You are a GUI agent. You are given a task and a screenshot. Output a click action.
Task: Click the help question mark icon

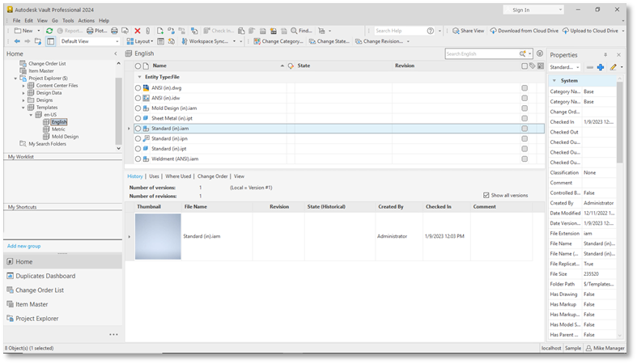click(431, 31)
